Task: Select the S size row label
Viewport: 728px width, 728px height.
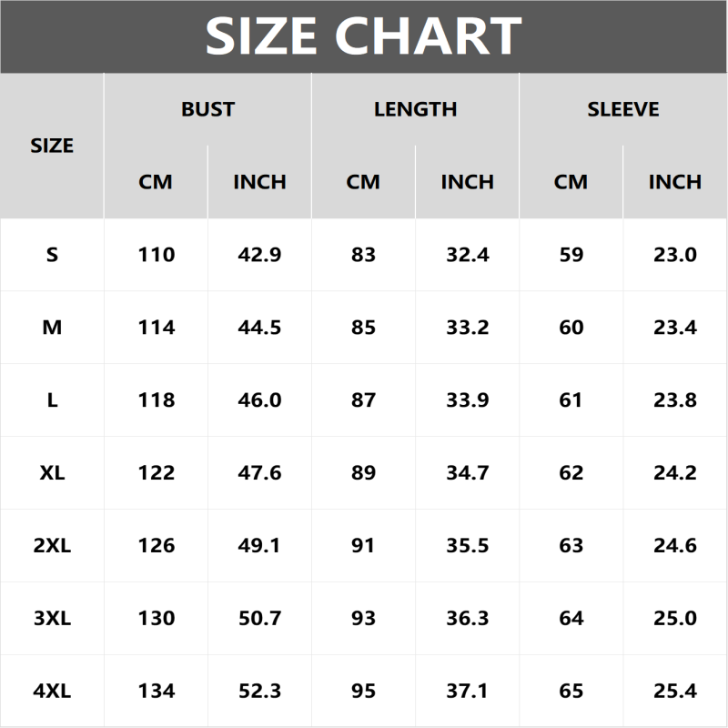Action: coord(52,255)
